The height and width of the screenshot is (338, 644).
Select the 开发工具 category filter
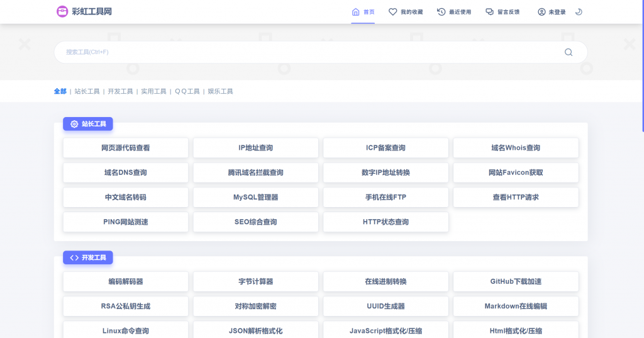pos(120,91)
